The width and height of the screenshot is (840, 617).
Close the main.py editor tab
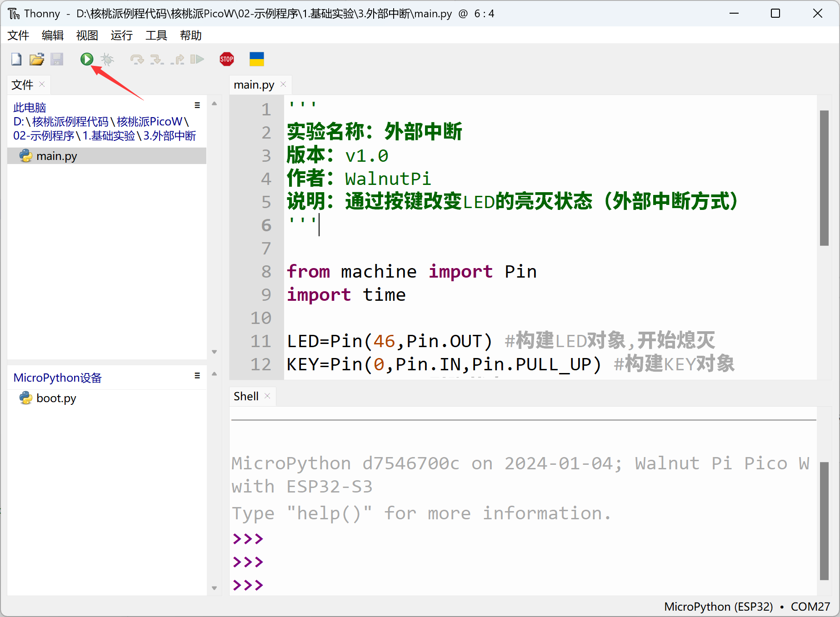point(284,85)
